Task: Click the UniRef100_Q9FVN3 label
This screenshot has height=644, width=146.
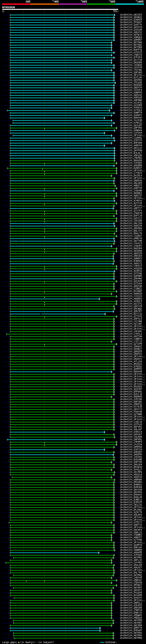Action: pos(131,128)
